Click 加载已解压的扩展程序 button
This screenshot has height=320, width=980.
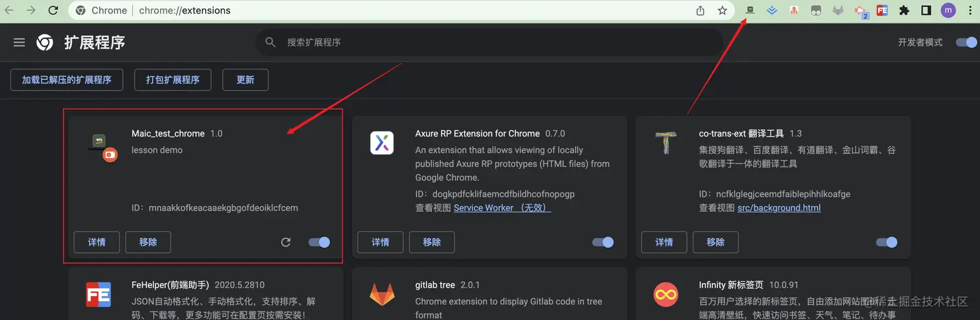pyautogui.click(x=67, y=80)
